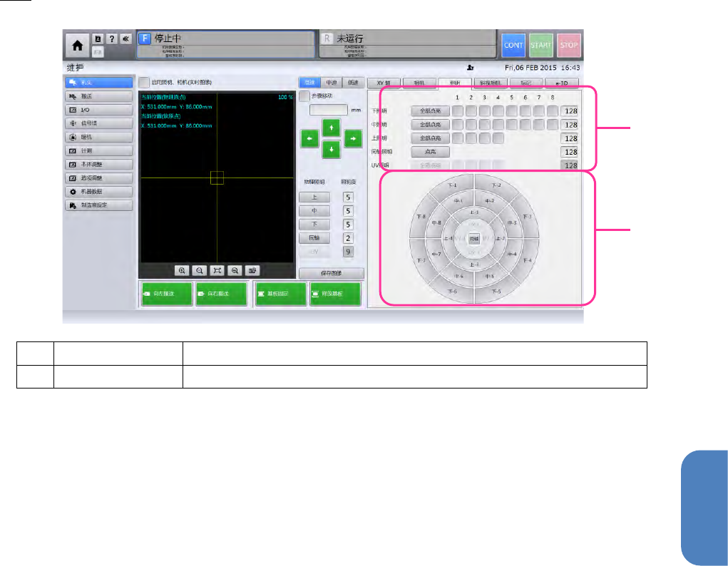This screenshot has width=728, height=566.
Task: Toggle 下照明 light number 8
Action: point(552,111)
